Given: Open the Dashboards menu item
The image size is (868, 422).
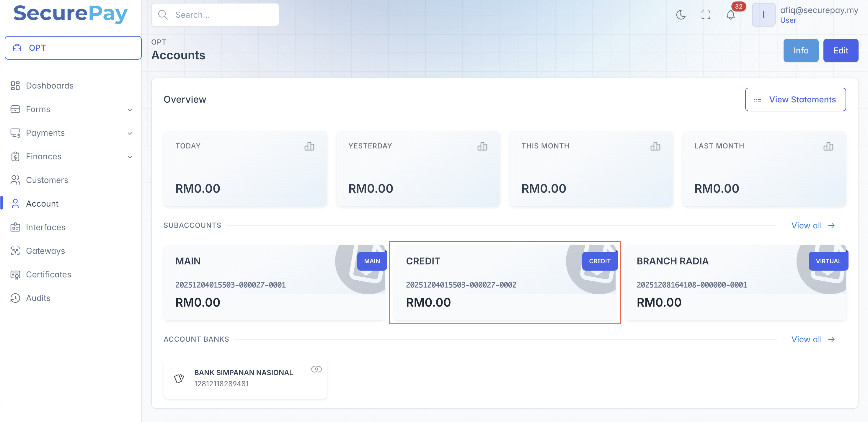Looking at the screenshot, I should (50, 86).
